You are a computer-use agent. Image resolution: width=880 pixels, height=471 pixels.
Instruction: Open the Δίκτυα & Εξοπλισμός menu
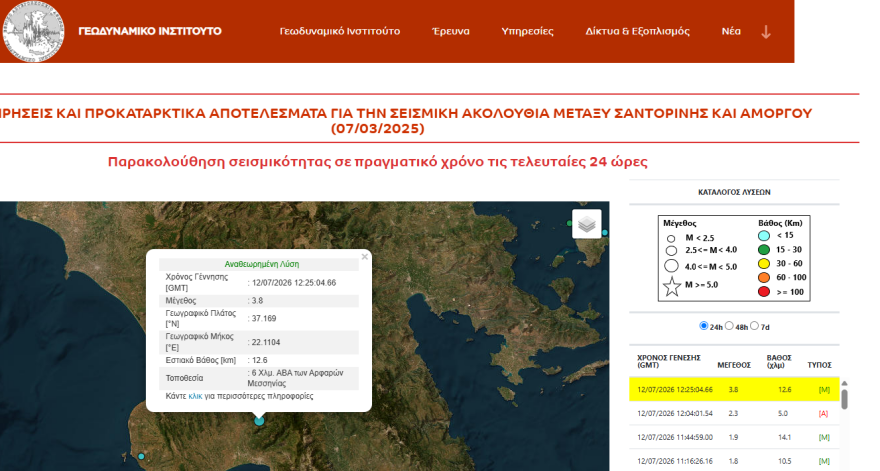coord(638,31)
